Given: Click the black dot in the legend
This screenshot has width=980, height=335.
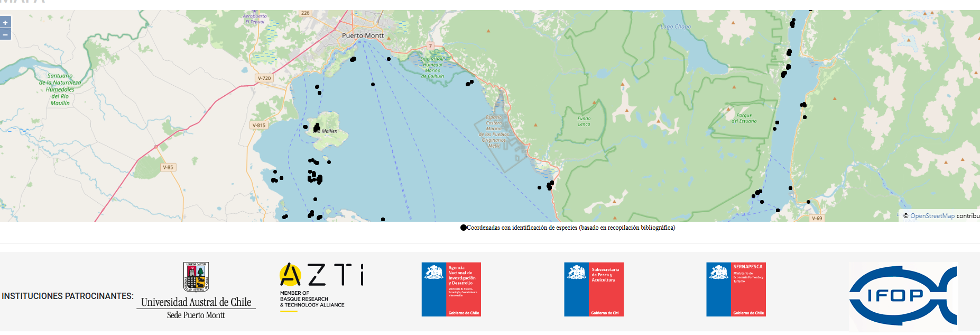Looking at the screenshot, I should coord(463,228).
